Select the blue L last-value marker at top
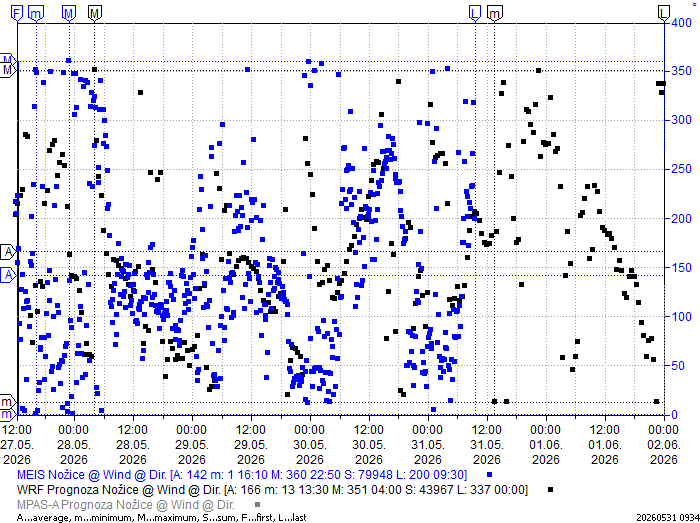Viewport: 700px width, 523px height. tap(475, 13)
